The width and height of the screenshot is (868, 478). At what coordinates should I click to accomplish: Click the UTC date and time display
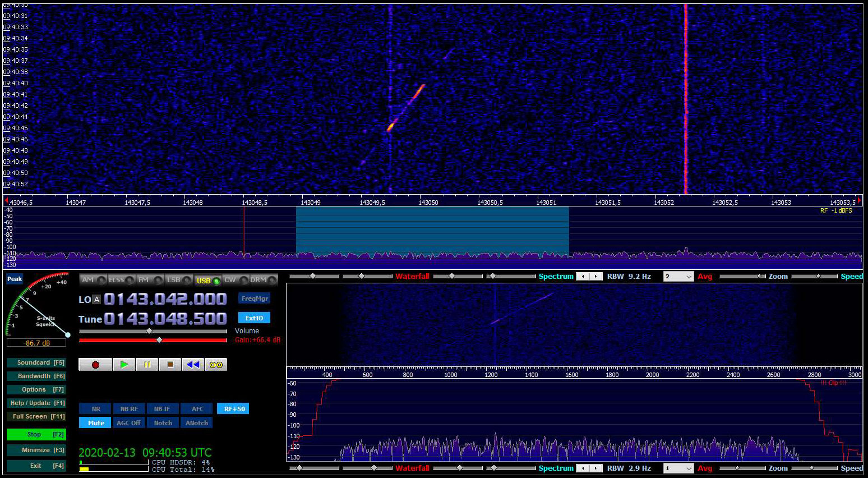tap(145, 453)
